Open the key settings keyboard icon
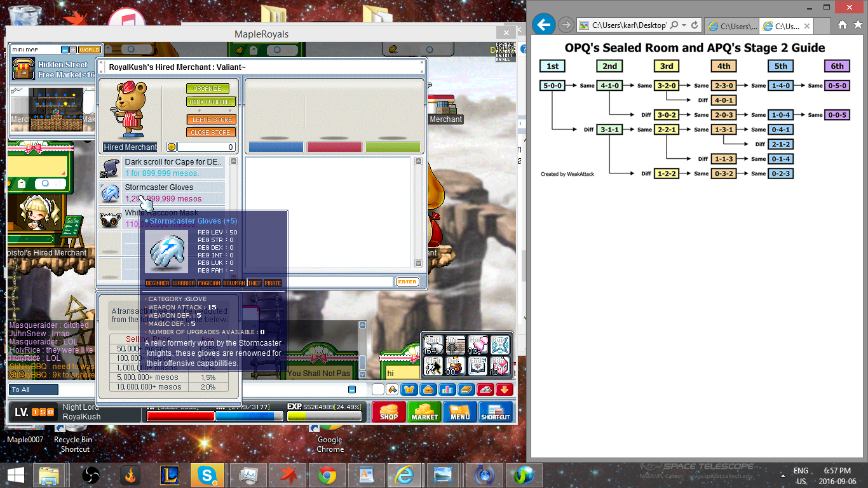868x488 pixels. pyautogui.click(x=485, y=390)
